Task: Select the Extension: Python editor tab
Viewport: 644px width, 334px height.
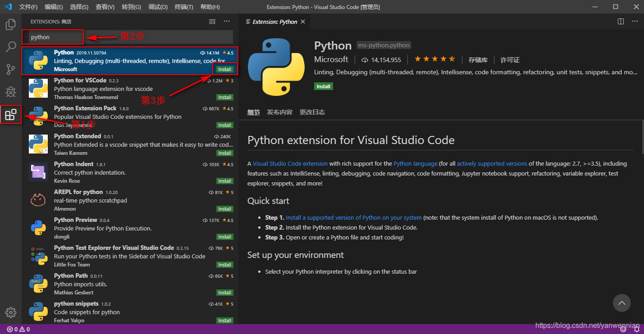Action: click(x=275, y=22)
